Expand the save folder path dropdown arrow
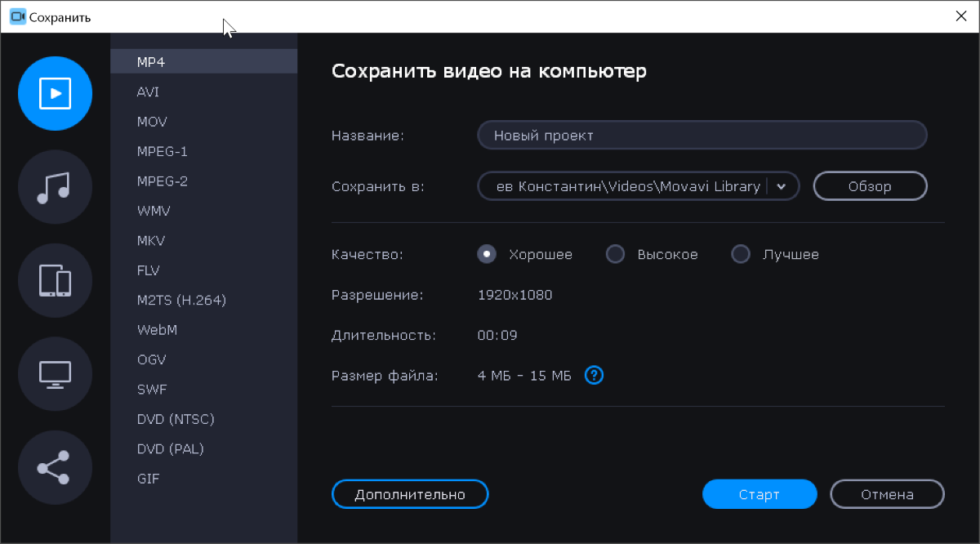Screen dimensions: 980x544 coord(782,186)
